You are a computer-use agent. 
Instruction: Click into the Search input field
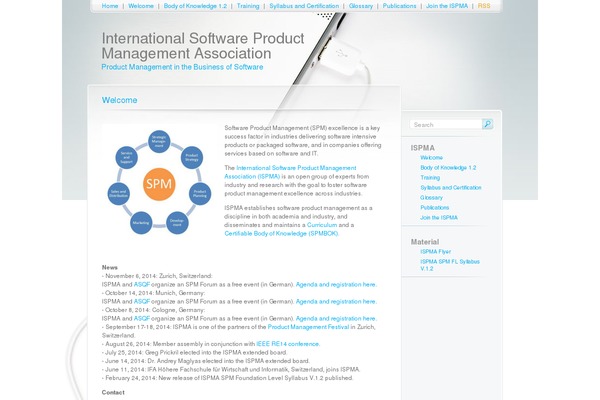pyautogui.click(x=446, y=125)
